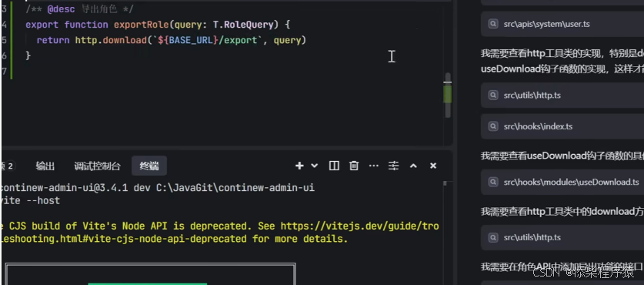Click the vite --host terminal line
The height and width of the screenshot is (285, 644).
[x=31, y=201]
